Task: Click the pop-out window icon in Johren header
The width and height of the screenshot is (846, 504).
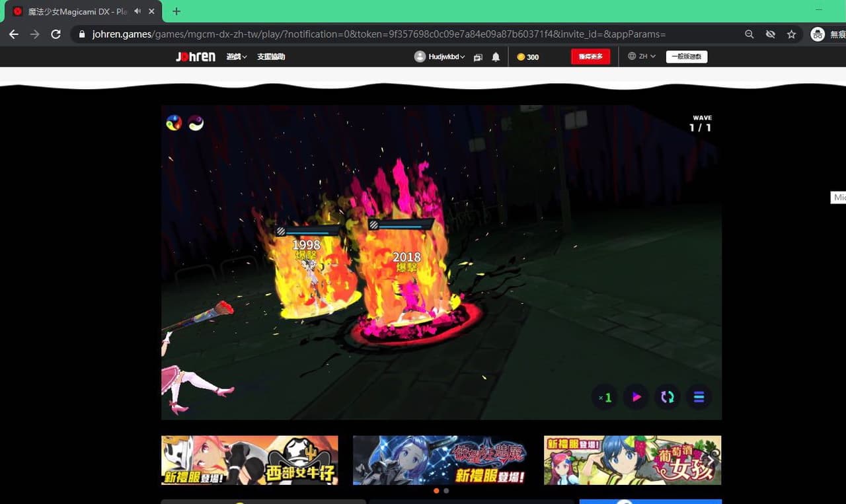Action: [479, 57]
